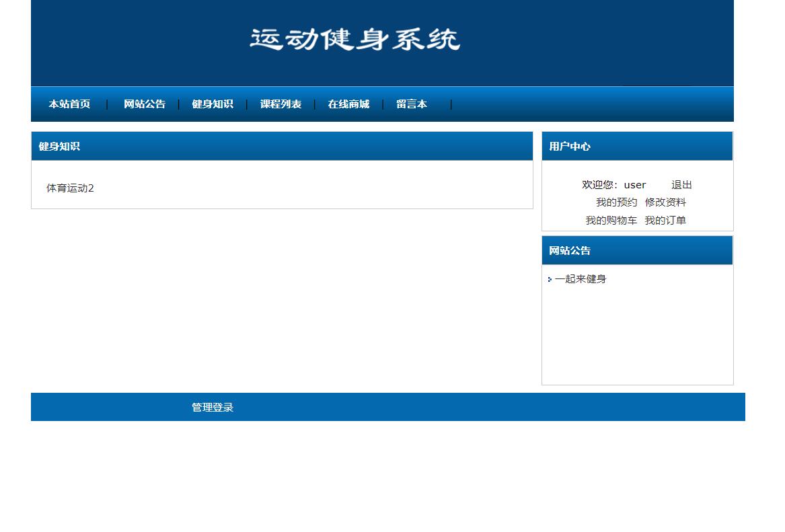
Task: Click the 欢迎您 user greeting text
Action: [601, 184]
